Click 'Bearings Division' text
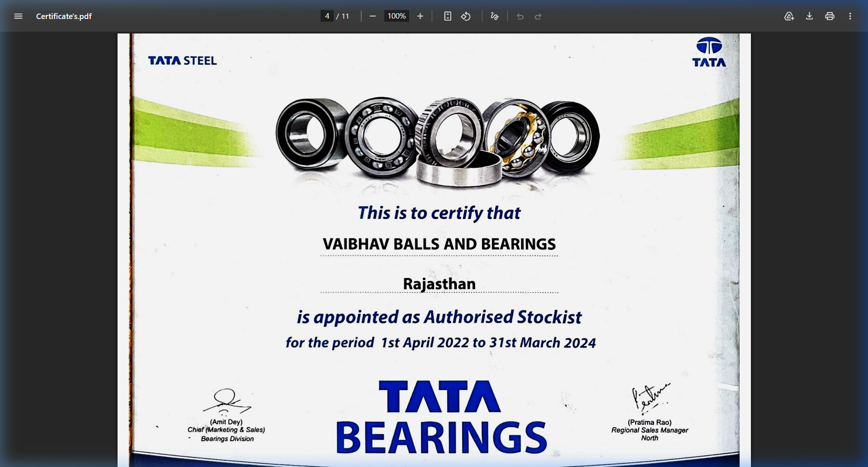868x467 pixels. click(x=227, y=439)
